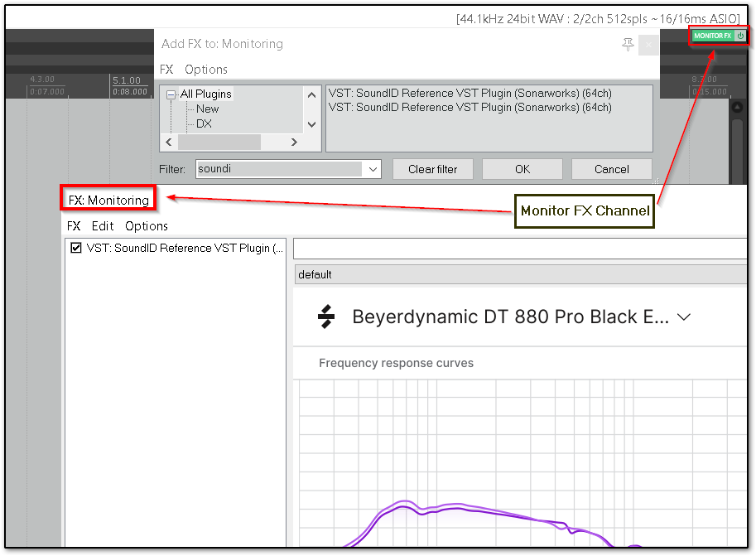Open the MONITOR FX chain button
The height and width of the screenshot is (556, 756).
point(713,36)
